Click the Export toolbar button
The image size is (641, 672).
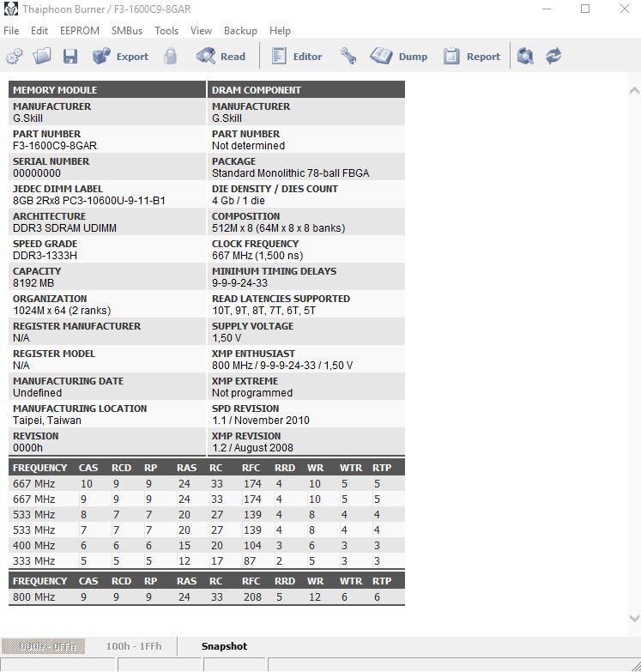[120, 56]
